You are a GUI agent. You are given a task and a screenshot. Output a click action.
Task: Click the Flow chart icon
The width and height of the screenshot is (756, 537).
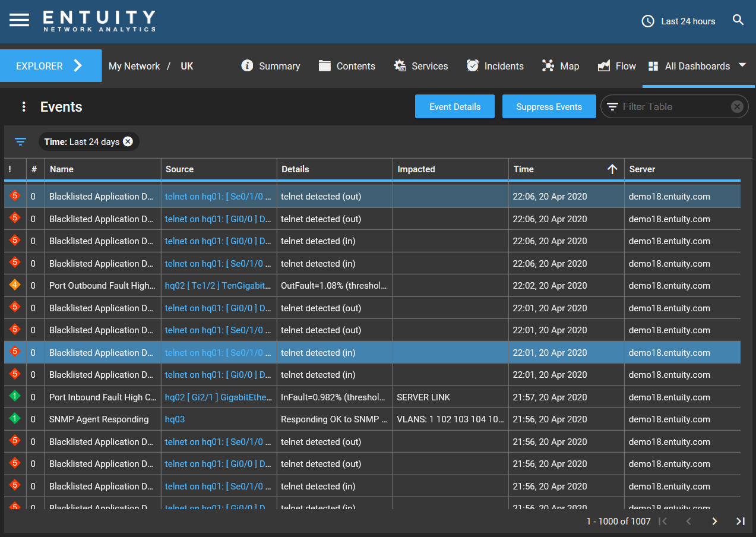(x=604, y=65)
